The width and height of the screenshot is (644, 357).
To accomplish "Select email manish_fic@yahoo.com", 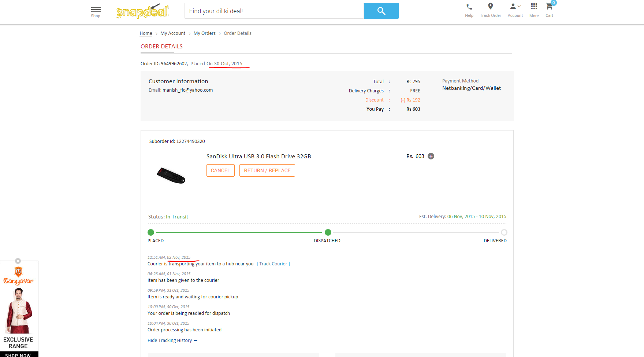I will pos(187,90).
